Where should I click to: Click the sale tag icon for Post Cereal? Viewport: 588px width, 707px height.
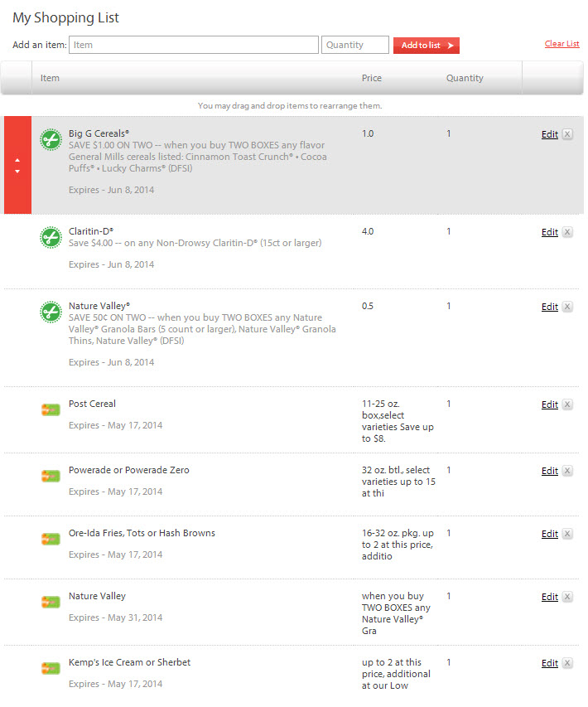click(51, 410)
